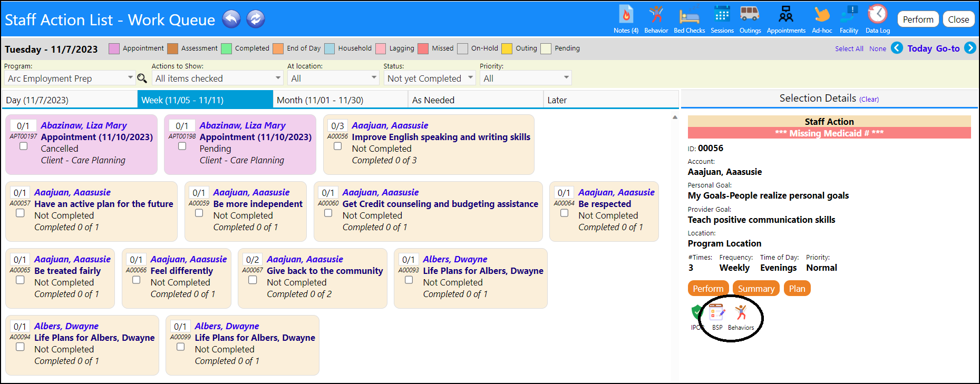Open the Program dropdown
This screenshot has height=384, width=980.
point(70,78)
